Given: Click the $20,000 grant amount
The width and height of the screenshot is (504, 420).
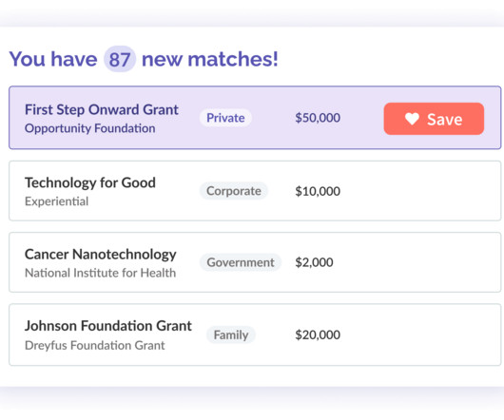Looking at the screenshot, I should (x=318, y=334).
